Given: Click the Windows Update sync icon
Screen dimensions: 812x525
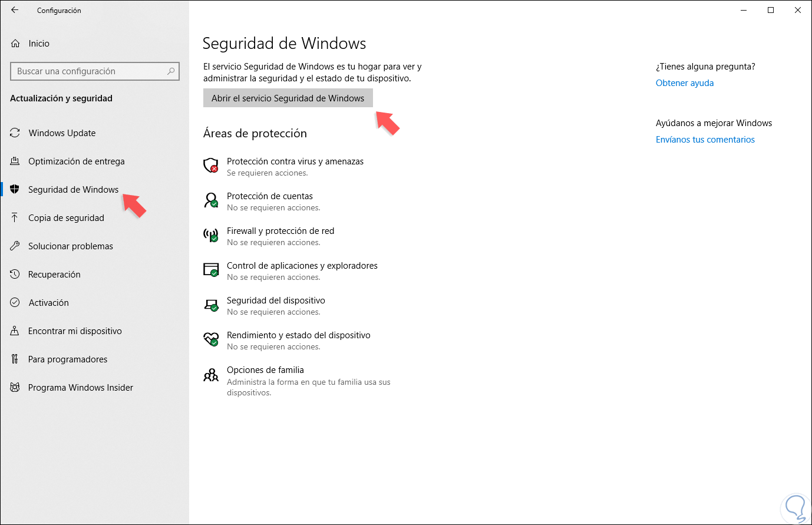Looking at the screenshot, I should [x=15, y=133].
